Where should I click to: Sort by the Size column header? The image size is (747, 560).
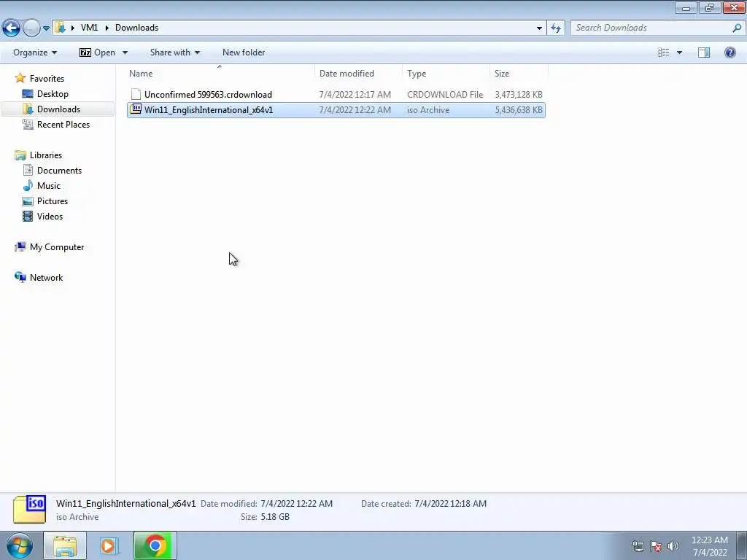519,74
